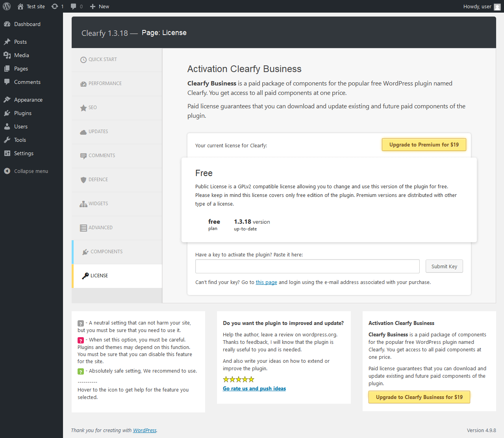504x438 pixels.
Task: Click the Pages icon in sidebar
Action: pyautogui.click(x=7, y=69)
